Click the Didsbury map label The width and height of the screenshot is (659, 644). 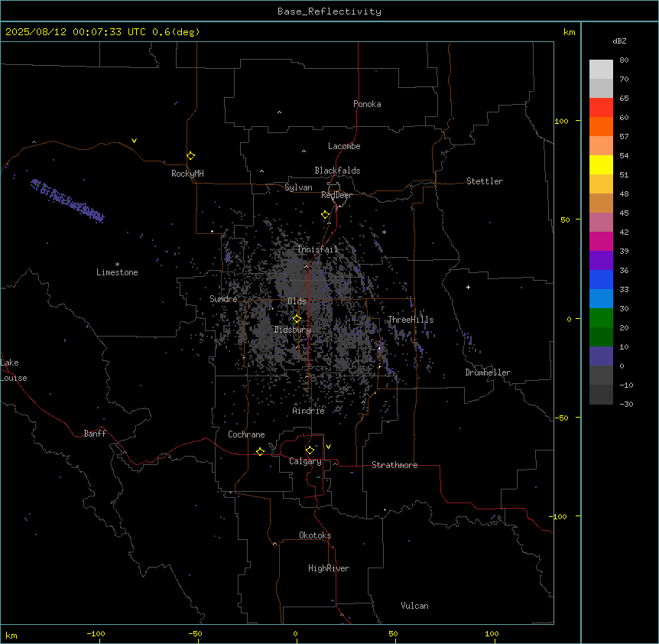293,330
